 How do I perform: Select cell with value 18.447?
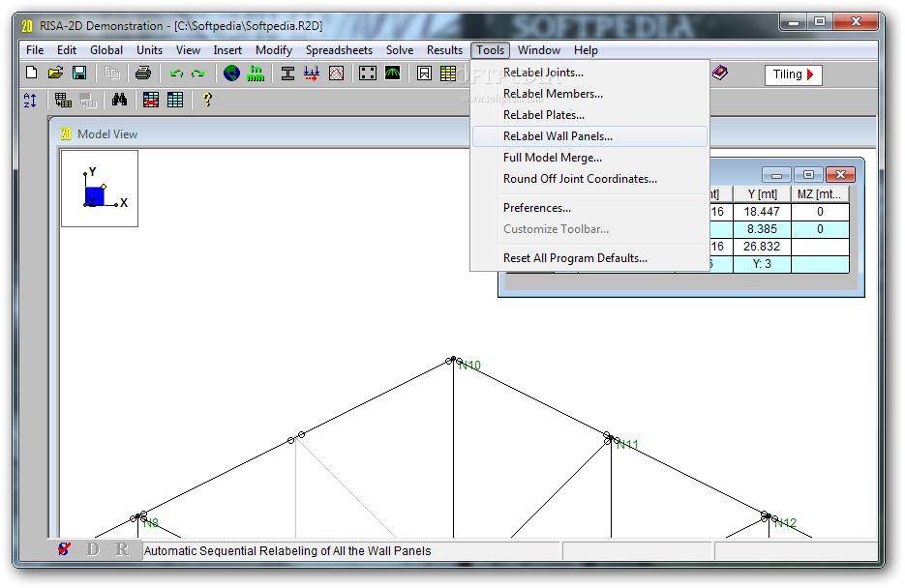pos(762,212)
